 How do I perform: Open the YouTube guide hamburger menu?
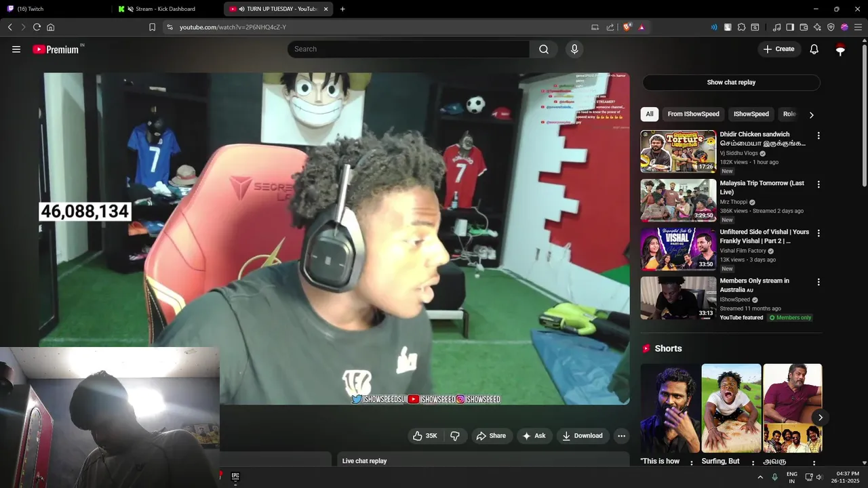pyautogui.click(x=16, y=49)
